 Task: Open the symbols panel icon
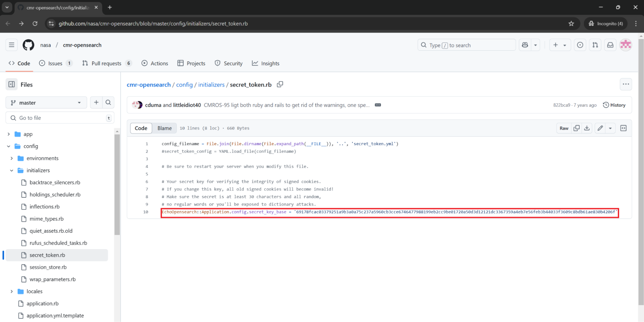[623, 128]
